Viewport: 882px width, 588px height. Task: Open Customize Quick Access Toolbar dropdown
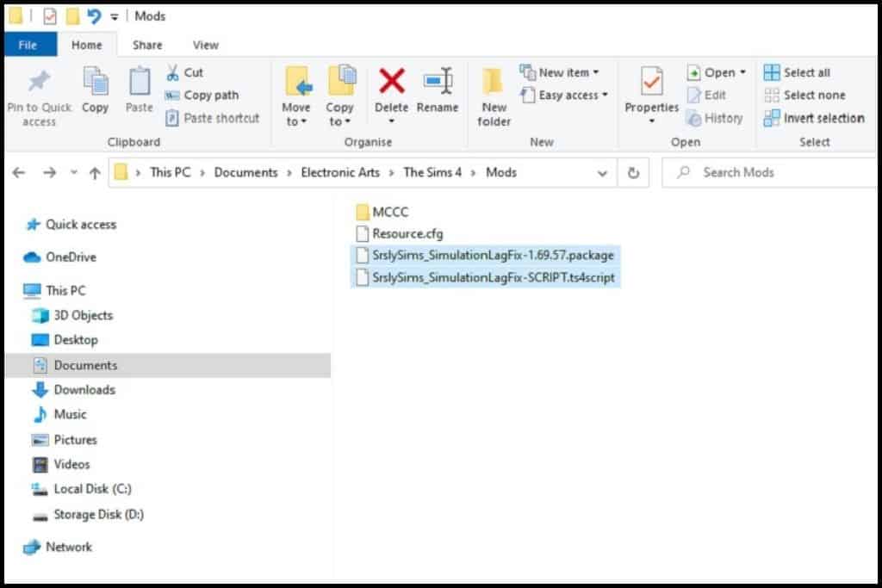(115, 17)
